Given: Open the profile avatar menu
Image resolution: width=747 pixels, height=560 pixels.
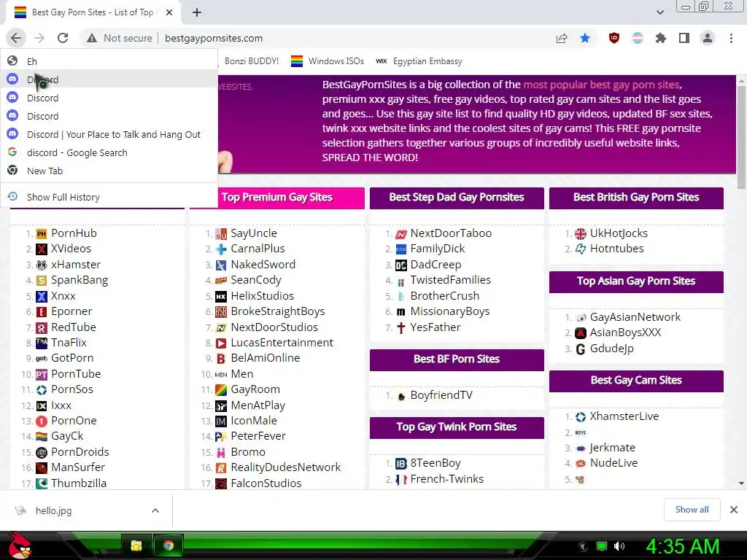Looking at the screenshot, I should click(x=708, y=38).
